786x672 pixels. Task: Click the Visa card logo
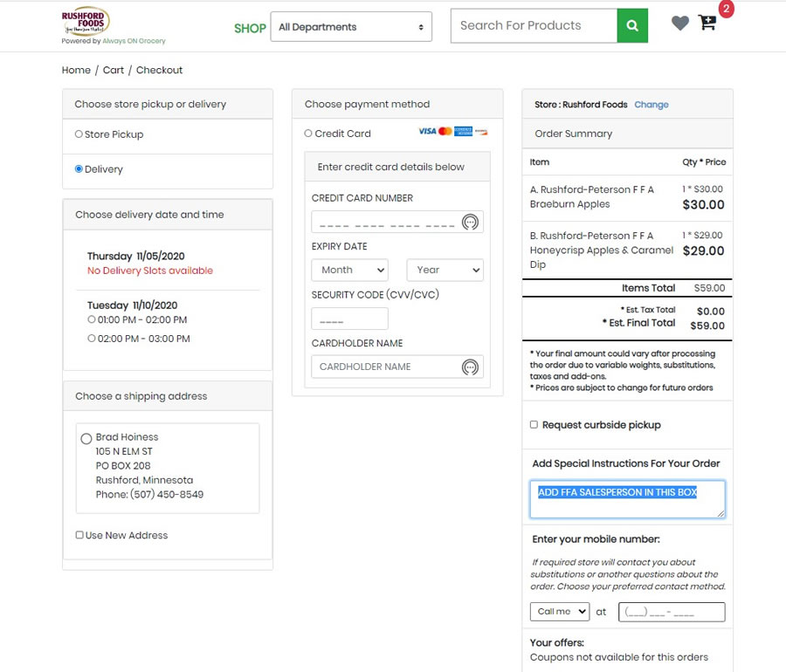click(x=427, y=131)
